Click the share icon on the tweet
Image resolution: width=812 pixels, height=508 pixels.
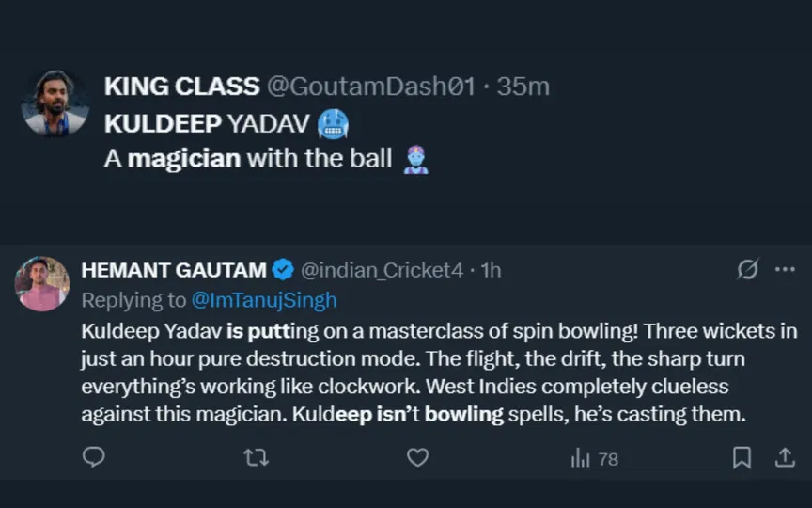click(x=784, y=457)
